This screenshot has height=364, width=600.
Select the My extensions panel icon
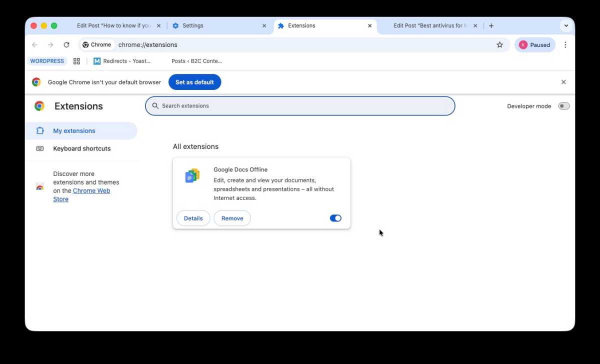coord(40,130)
